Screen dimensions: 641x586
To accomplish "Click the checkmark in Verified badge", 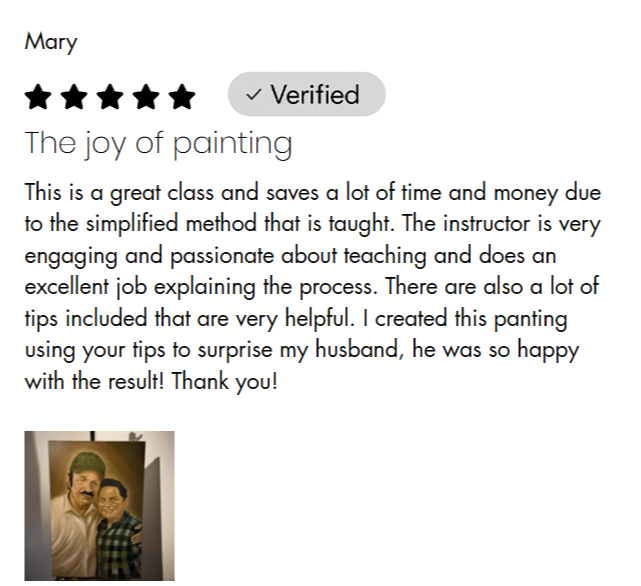I will [x=253, y=95].
